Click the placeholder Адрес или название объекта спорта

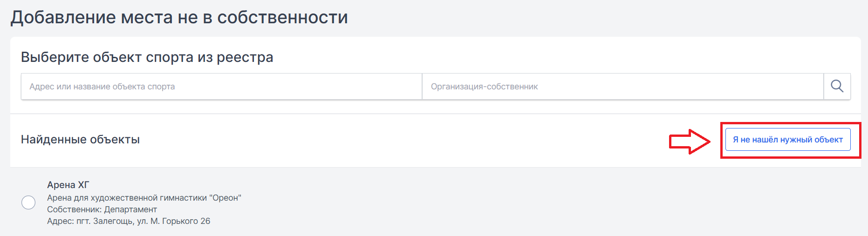pos(102,87)
